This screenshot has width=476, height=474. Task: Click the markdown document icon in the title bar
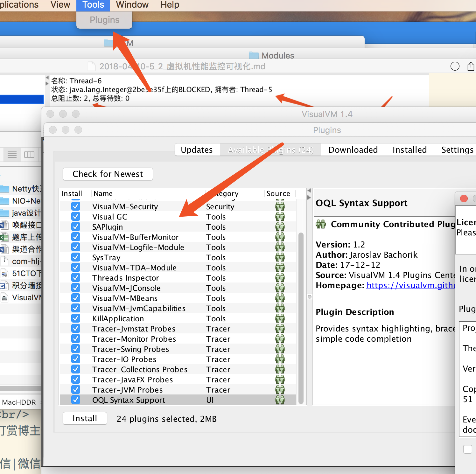[92, 66]
